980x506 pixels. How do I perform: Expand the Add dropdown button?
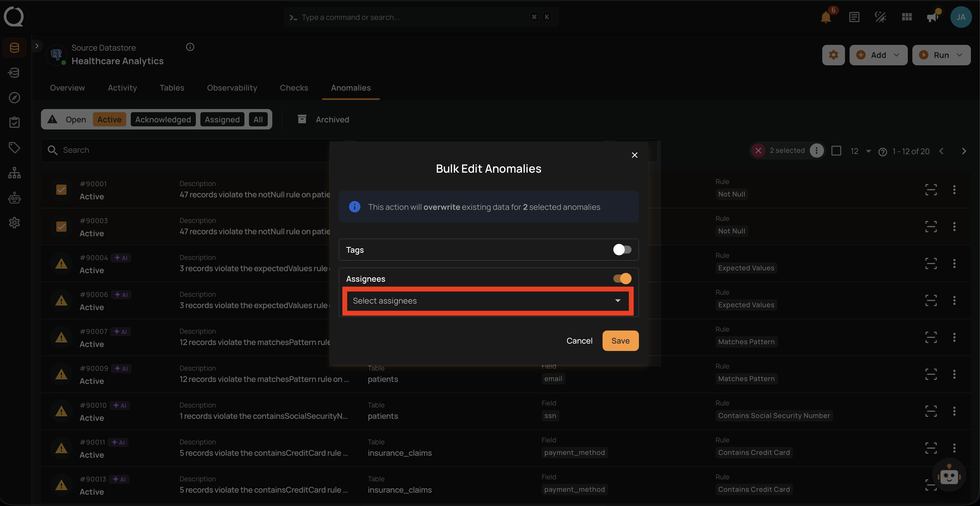(x=878, y=55)
